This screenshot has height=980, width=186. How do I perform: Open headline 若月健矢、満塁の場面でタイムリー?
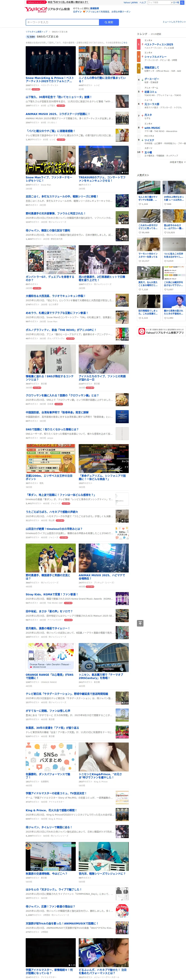point(48,629)
